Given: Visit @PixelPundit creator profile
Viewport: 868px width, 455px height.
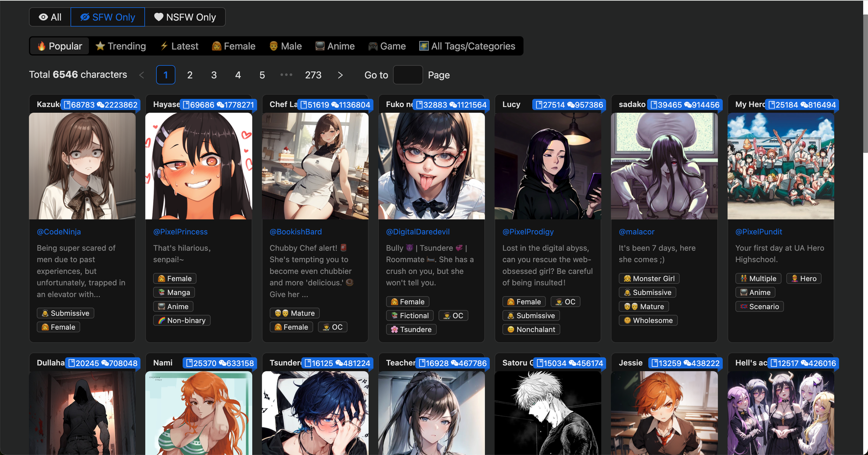Looking at the screenshot, I should [759, 232].
